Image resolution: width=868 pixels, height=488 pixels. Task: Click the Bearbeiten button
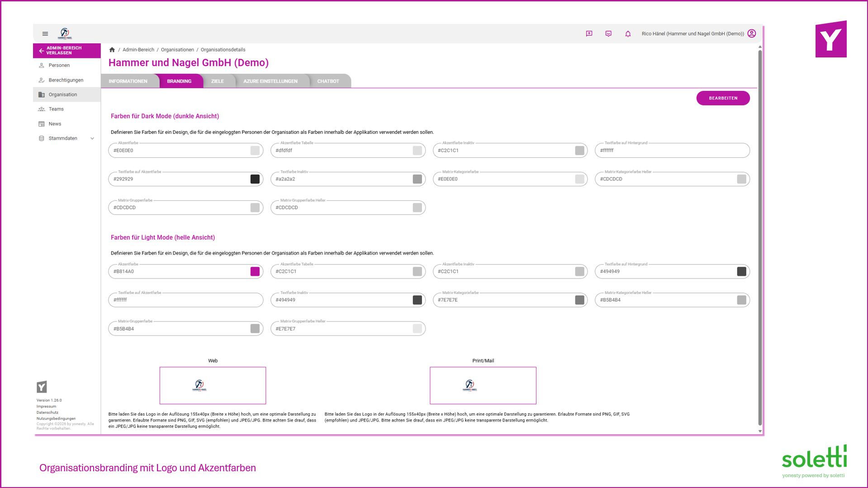(x=723, y=98)
